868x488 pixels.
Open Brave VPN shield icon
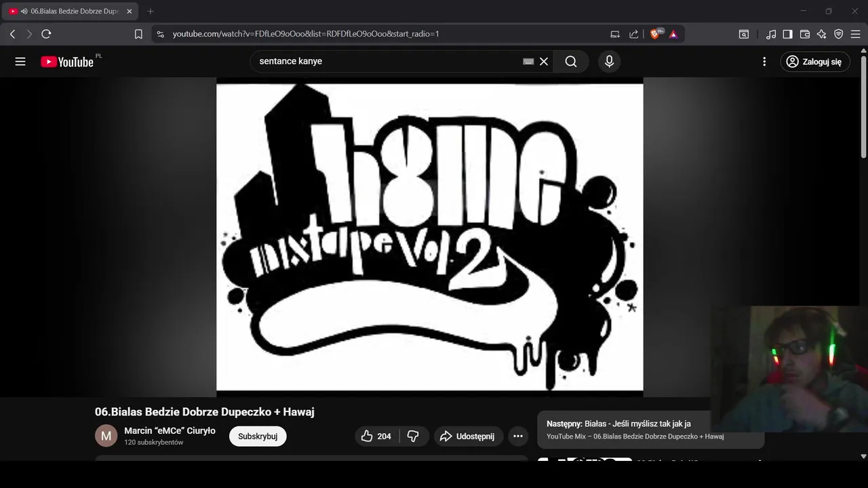[x=839, y=34]
